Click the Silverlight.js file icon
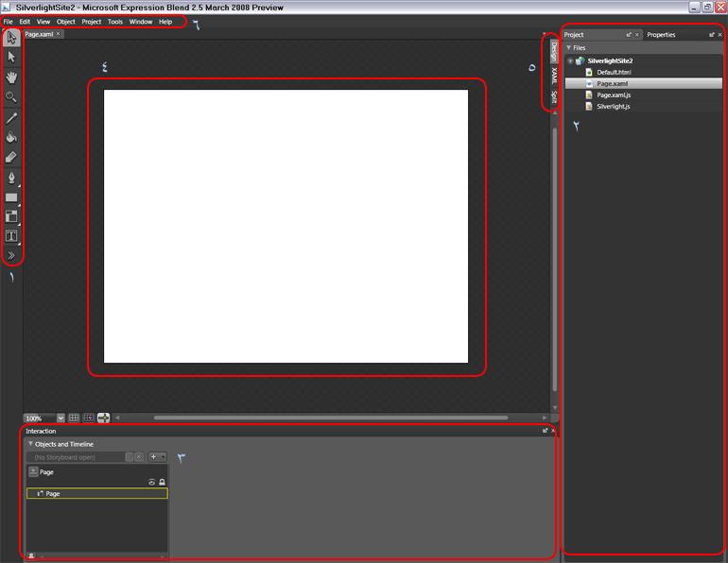The image size is (728, 563). pos(589,106)
